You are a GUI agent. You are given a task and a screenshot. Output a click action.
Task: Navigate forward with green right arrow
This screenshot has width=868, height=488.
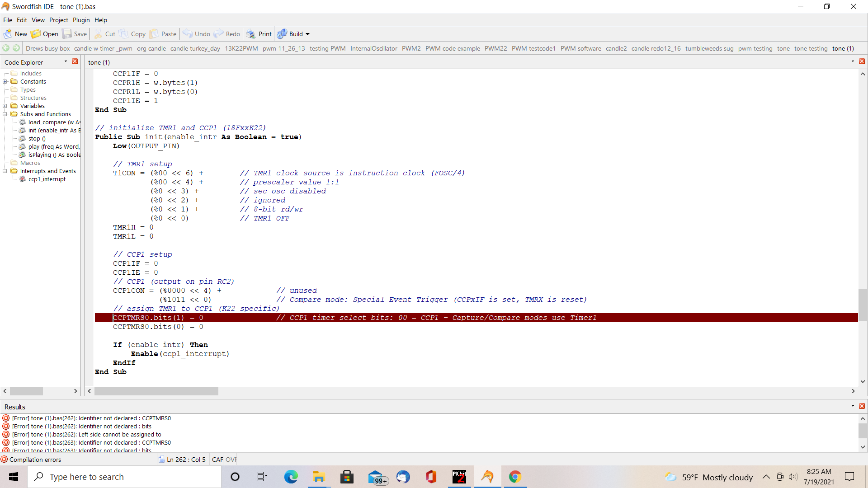point(16,48)
